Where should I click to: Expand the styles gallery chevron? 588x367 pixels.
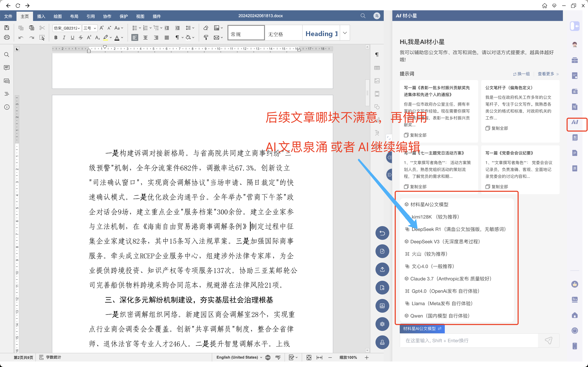tap(345, 33)
